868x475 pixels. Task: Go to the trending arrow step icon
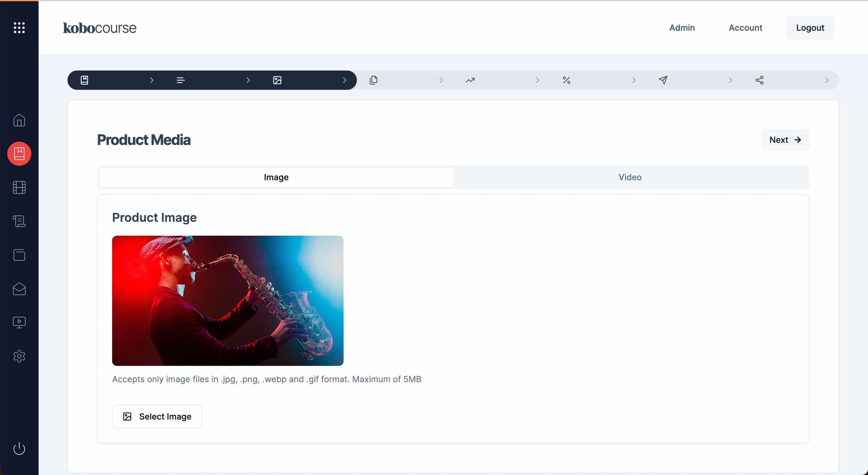pyautogui.click(x=470, y=80)
